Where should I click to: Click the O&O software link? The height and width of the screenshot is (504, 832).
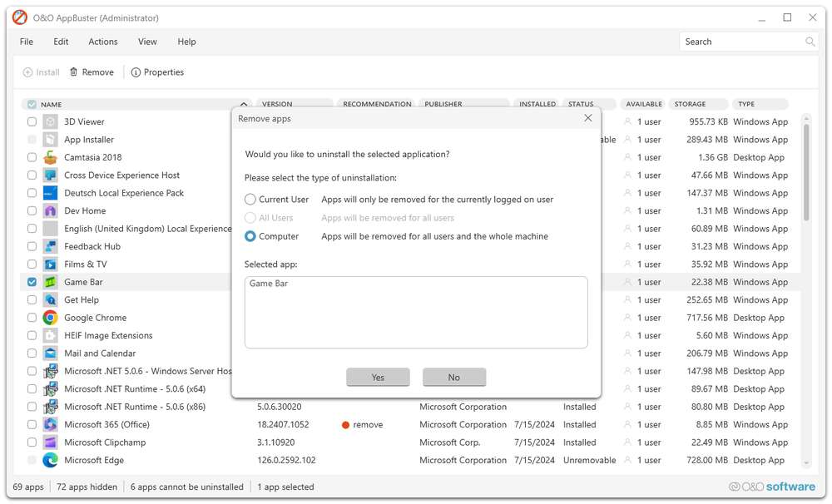(x=772, y=487)
